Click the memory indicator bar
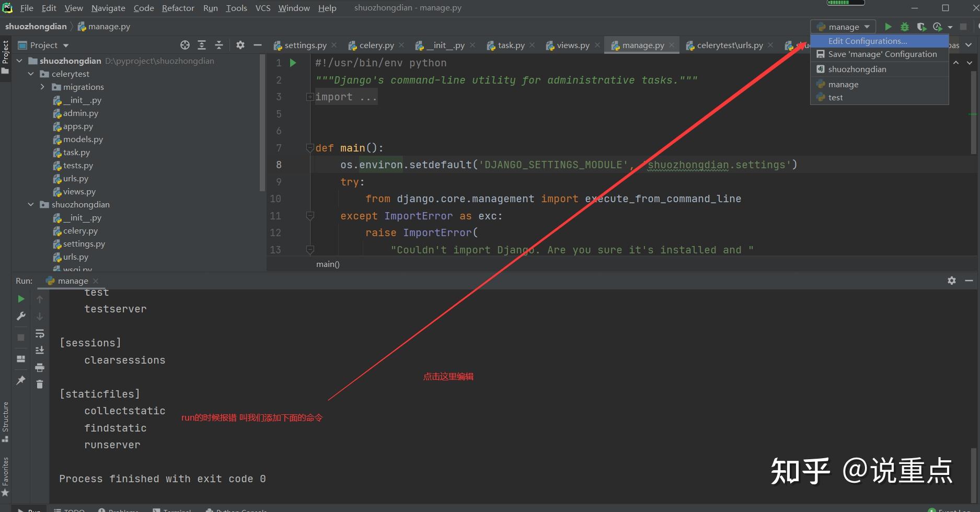Image resolution: width=980 pixels, height=512 pixels. [845, 3]
